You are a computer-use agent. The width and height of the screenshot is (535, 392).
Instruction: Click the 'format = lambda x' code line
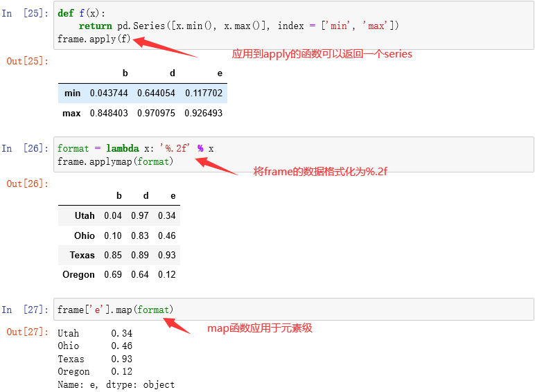135,148
